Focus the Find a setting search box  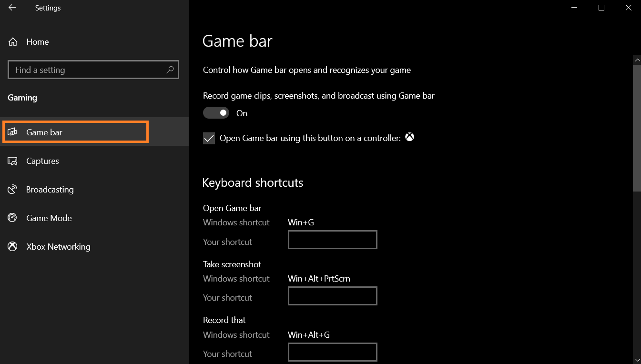pyautogui.click(x=93, y=70)
